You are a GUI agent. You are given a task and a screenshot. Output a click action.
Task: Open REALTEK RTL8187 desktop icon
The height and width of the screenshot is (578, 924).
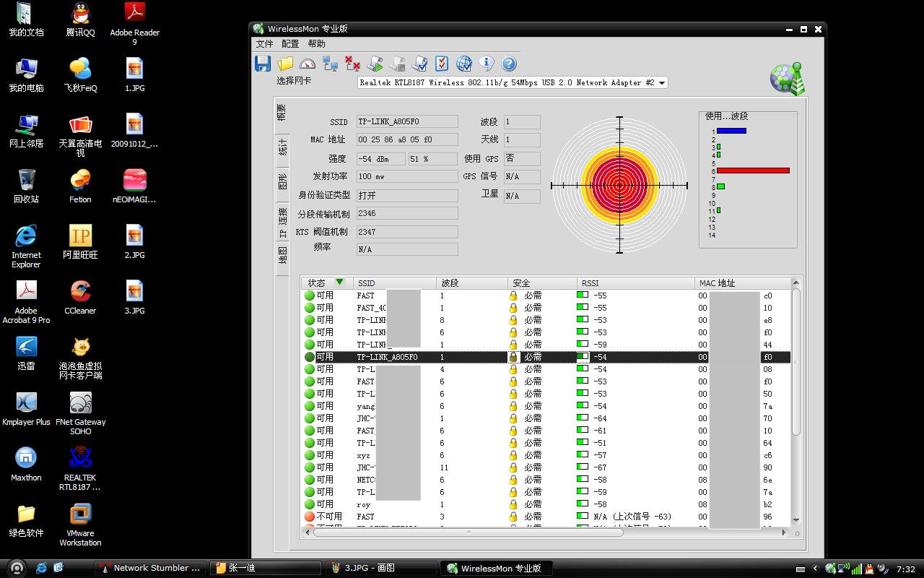(x=80, y=470)
